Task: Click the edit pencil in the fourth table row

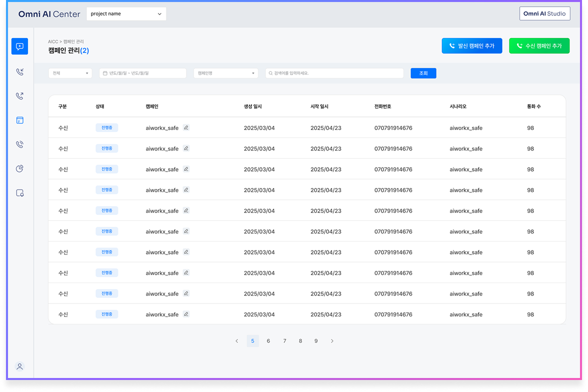Action: tap(186, 190)
